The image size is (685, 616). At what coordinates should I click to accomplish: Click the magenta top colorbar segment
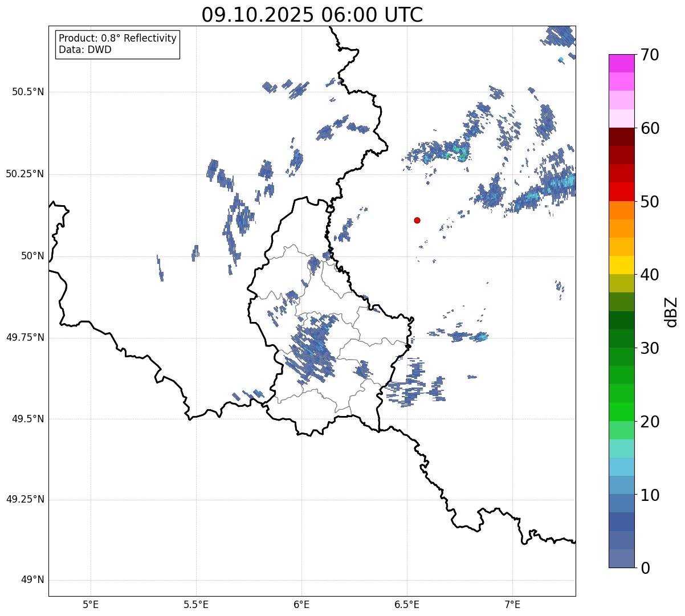622,63
